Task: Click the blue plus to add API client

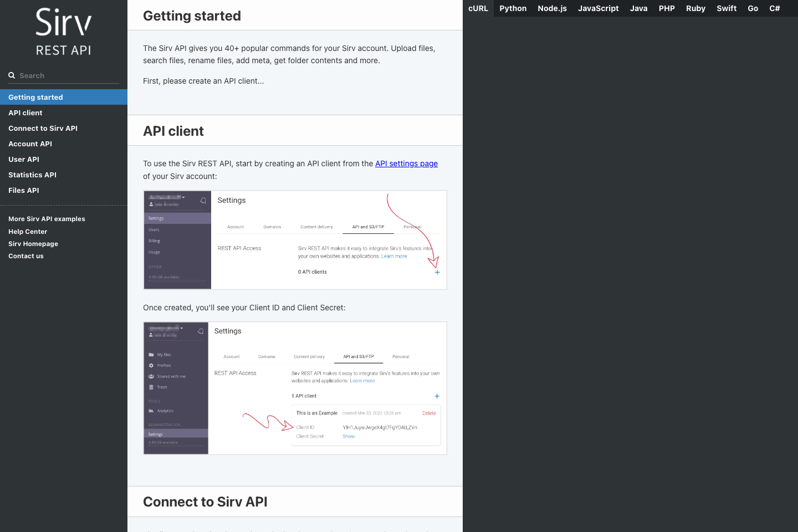Action: coord(437,272)
